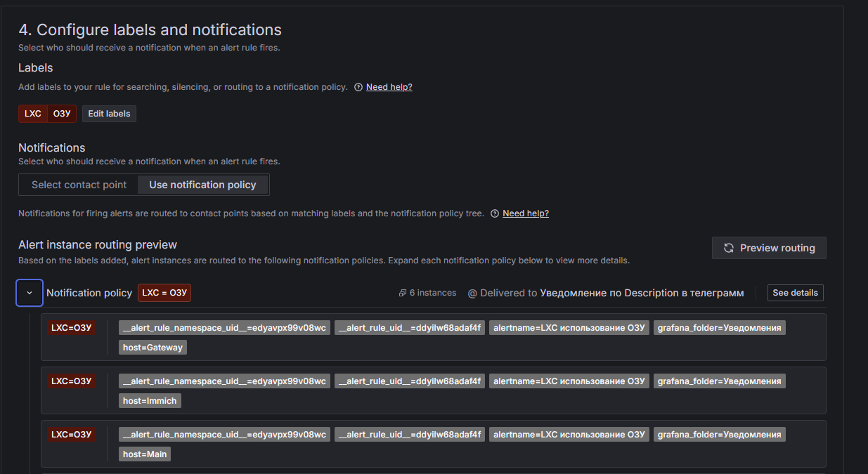
Task: Click the instances copy icon next to 6 instances
Action: click(x=402, y=294)
